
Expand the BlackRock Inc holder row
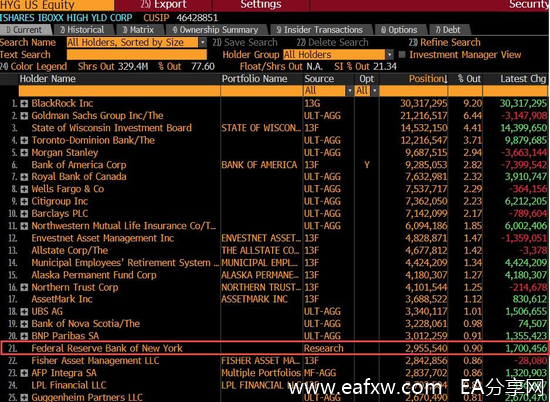(24, 103)
